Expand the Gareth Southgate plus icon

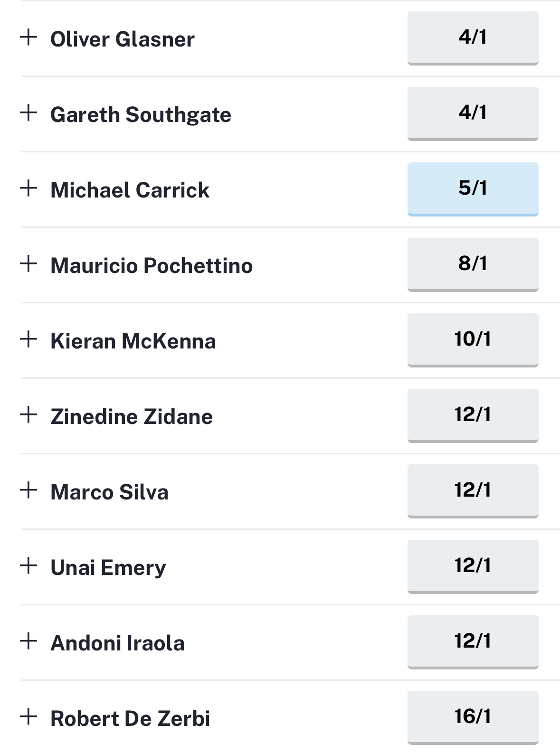[x=28, y=113]
